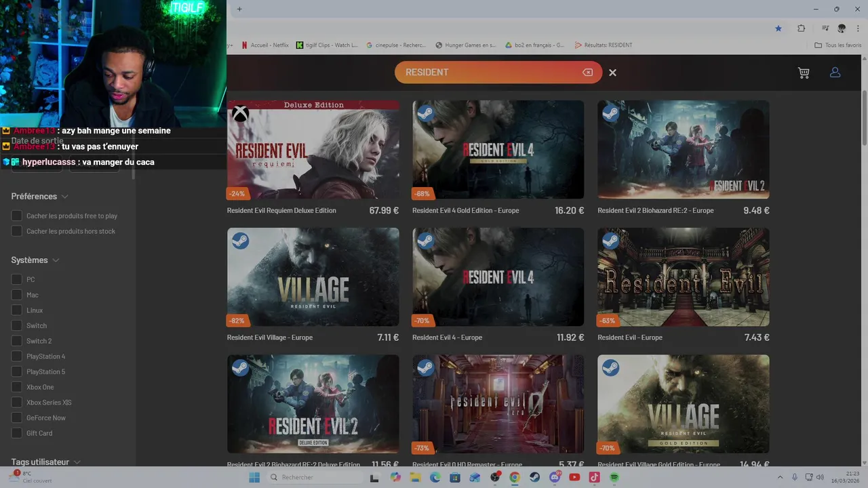
Task: Click Steam badge on Resident Evil Village card
Action: point(240,241)
